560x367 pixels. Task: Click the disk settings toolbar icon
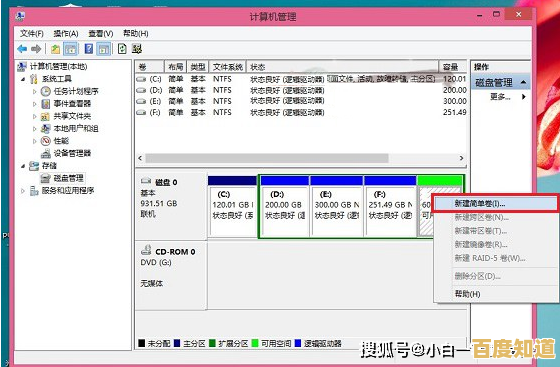pyautogui.click(x=137, y=49)
